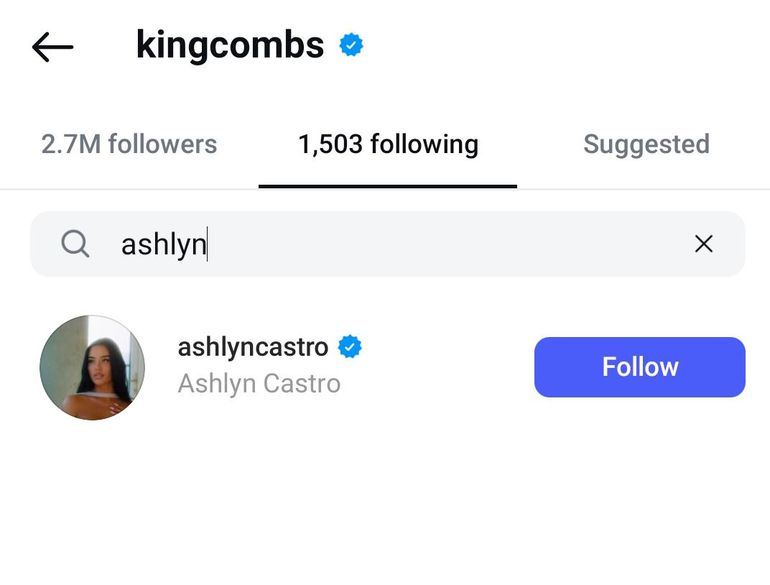Open the ashlyncastro username link

[252, 347]
